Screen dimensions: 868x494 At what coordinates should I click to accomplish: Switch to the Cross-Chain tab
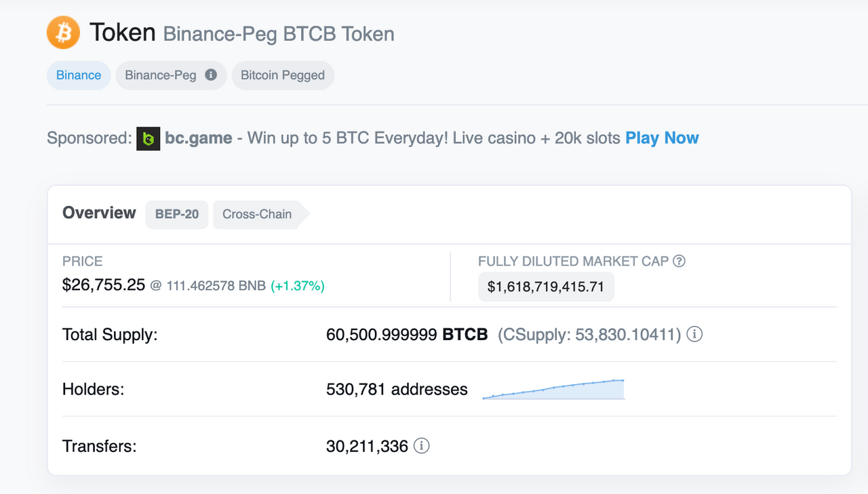point(256,214)
